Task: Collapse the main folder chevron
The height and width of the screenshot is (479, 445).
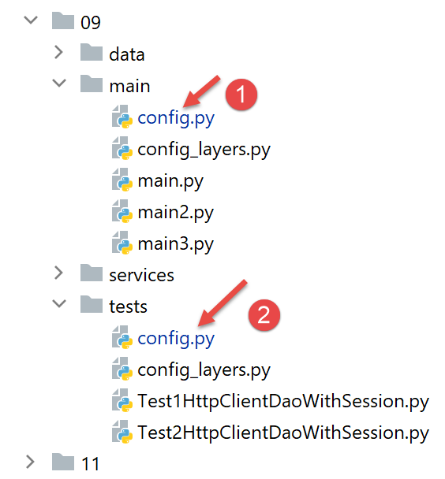Action: [59, 83]
